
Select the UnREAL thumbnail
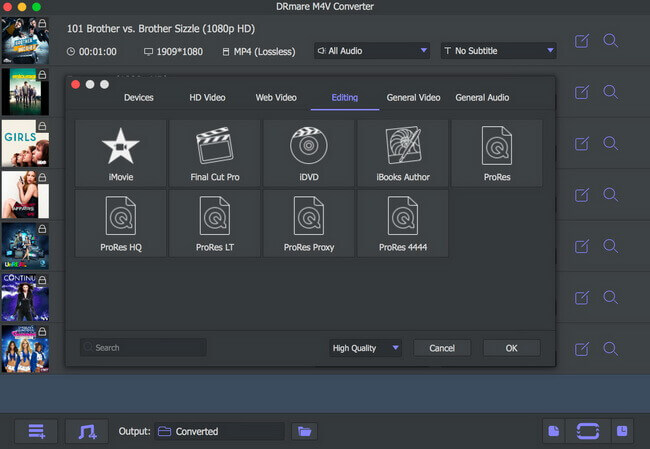[x=25, y=246]
